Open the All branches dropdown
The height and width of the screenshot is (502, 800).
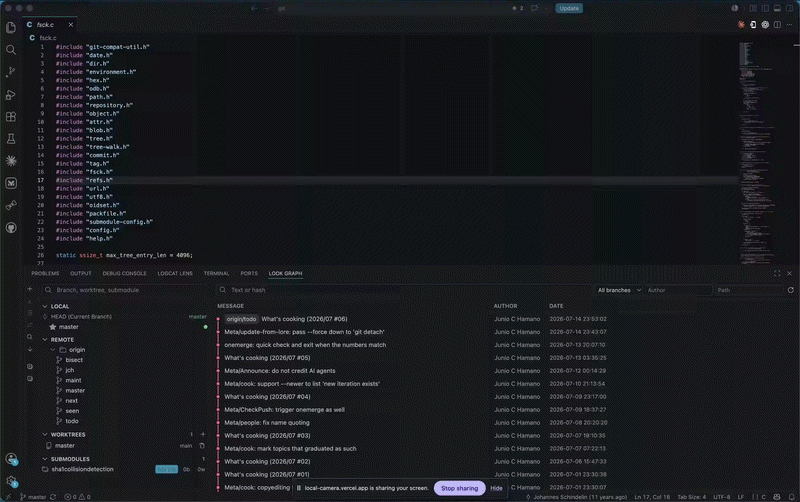[618, 290]
